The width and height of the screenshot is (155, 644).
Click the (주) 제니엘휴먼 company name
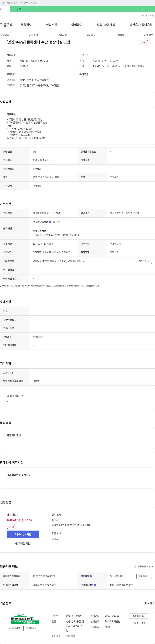click(74, 615)
